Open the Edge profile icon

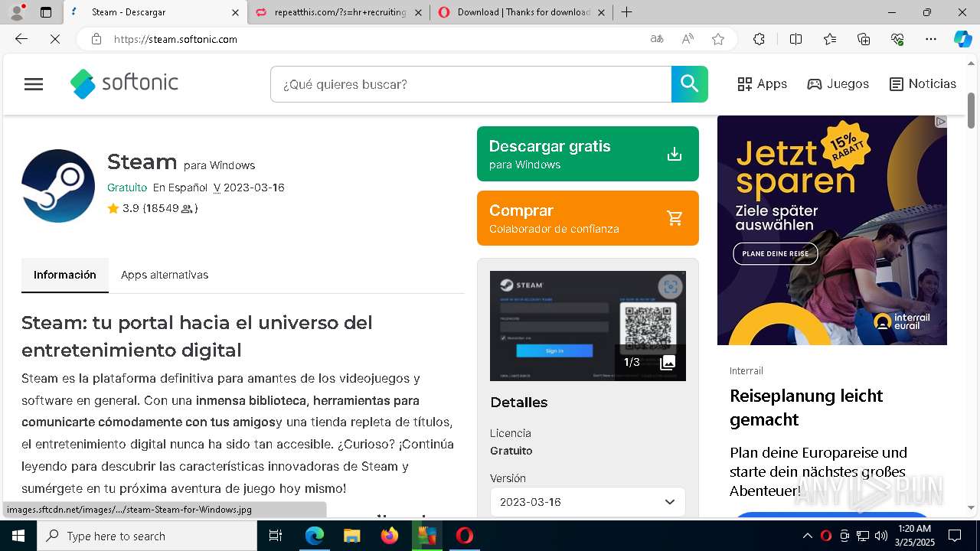pyautogui.click(x=17, y=12)
